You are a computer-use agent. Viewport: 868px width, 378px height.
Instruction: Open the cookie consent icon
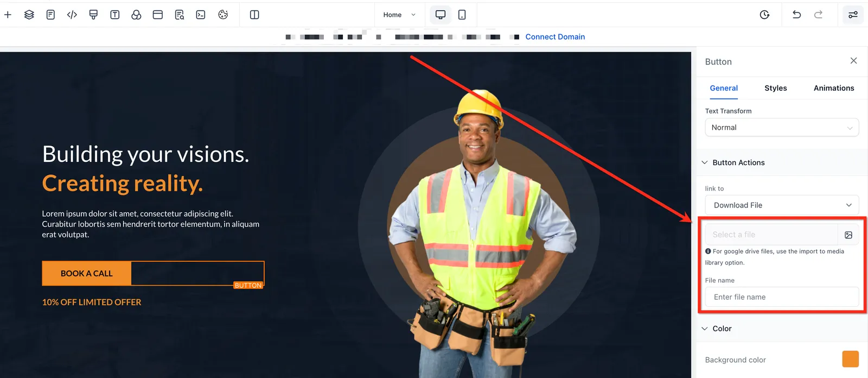point(223,15)
